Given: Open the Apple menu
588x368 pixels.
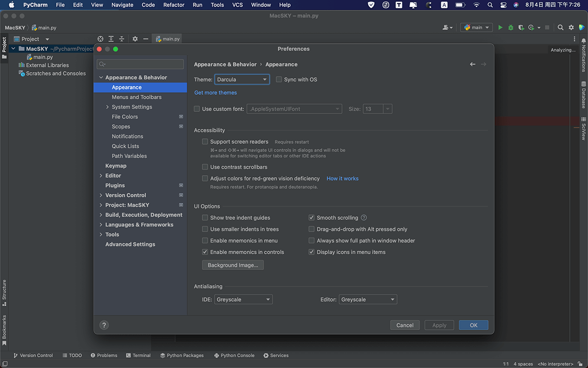Looking at the screenshot, I should click(11, 5).
